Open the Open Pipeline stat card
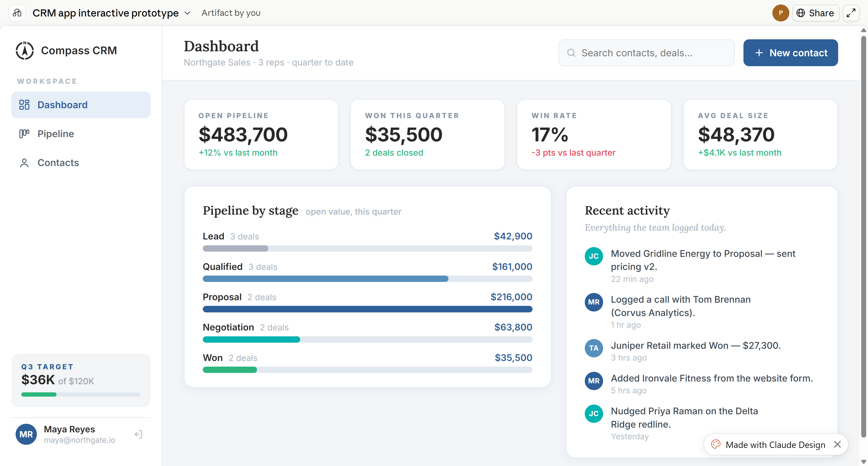Image resolution: width=868 pixels, height=466 pixels. click(x=261, y=134)
